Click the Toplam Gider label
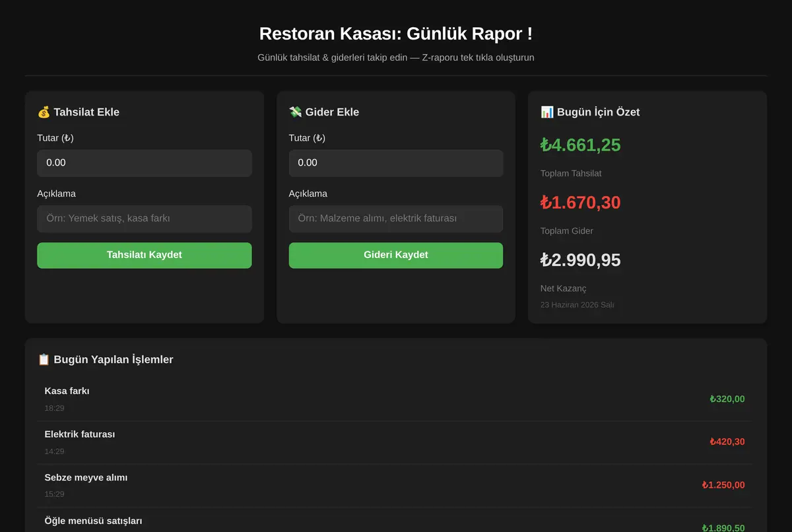 567,231
